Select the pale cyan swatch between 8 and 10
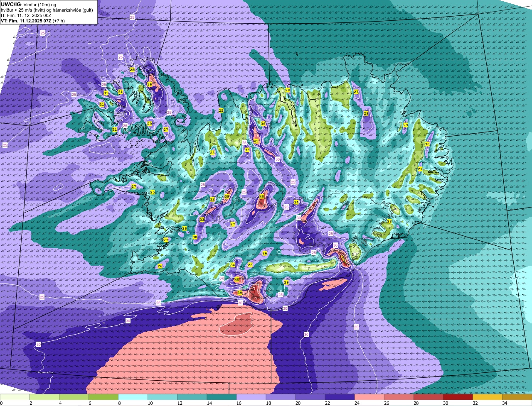This screenshot has height=406, width=532. pyautogui.click(x=133, y=397)
